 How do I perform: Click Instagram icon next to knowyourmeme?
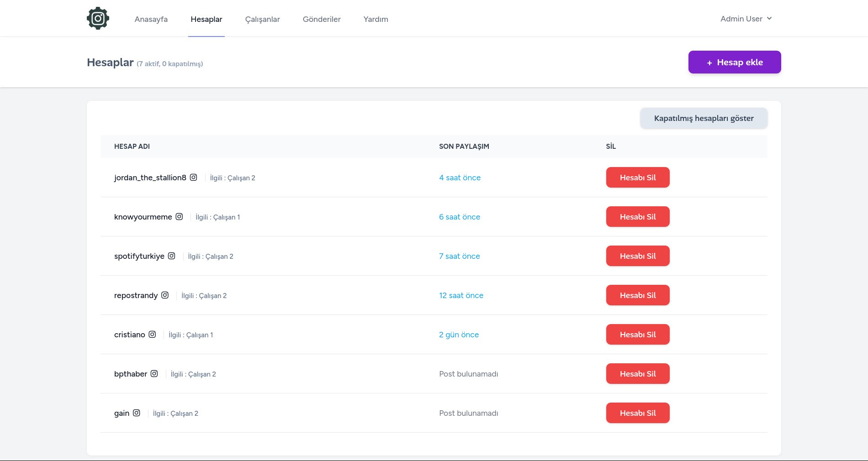point(180,216)
